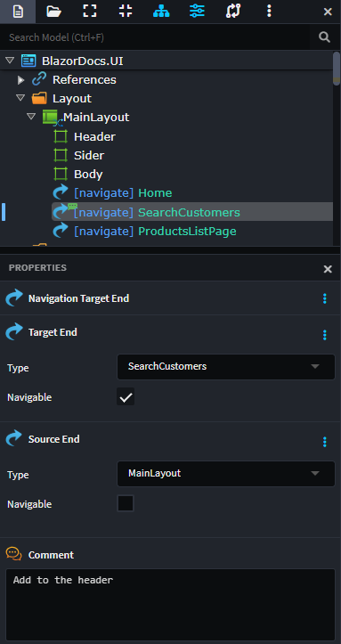Click the Header element icon
The image size is (341, 644).
(x=61, y=136)
